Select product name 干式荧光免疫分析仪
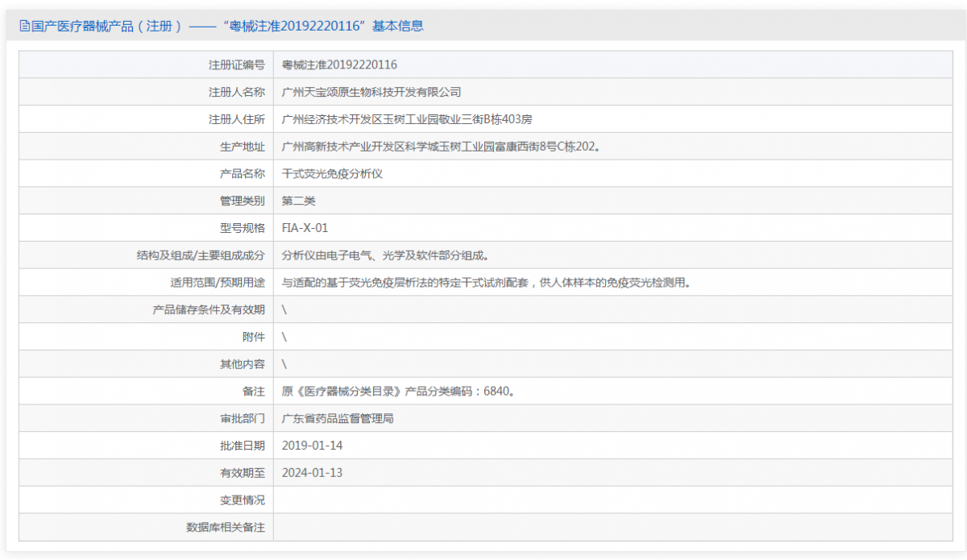The image size is (967, 560). point(332,173)
